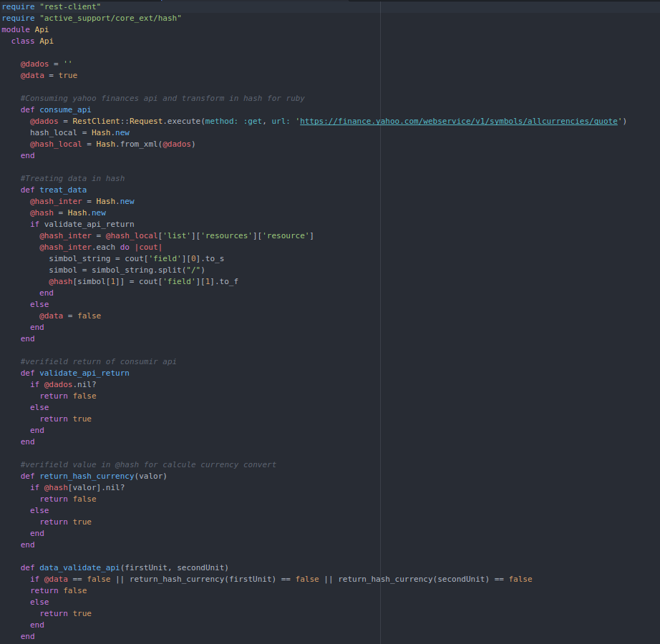Click 'return false' inside data_validate_api
Viewport: 660px width, 644px height.
(x=59, y=590)
